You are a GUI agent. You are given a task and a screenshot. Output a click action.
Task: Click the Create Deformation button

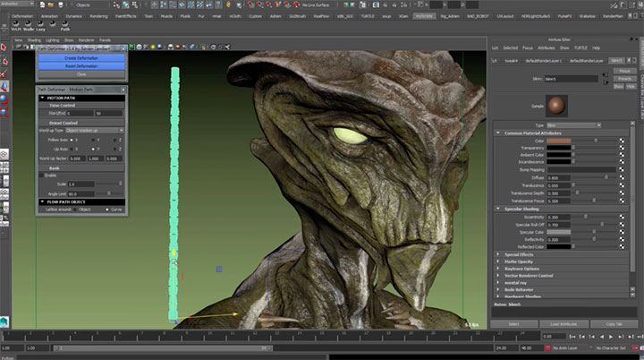tap(81, 58)
